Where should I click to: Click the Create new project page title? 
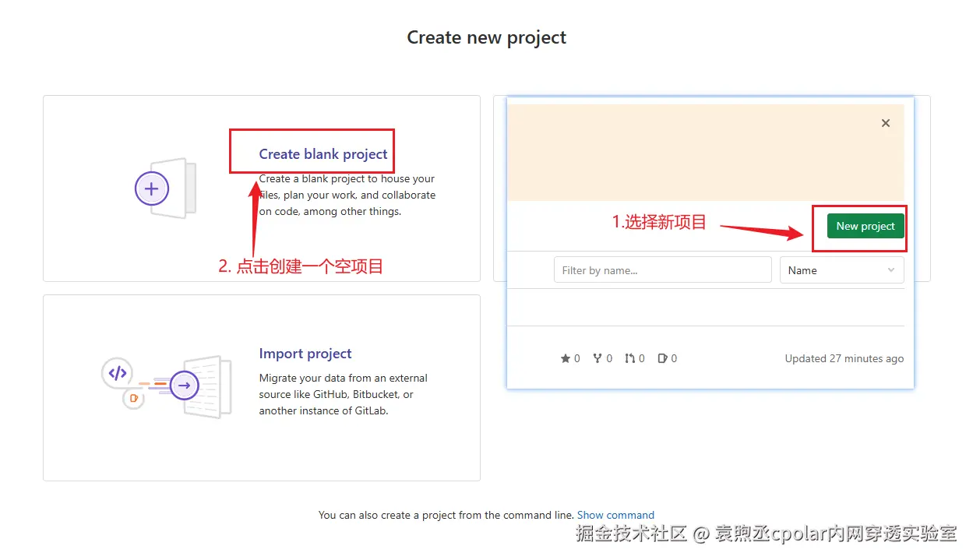(487, 37)
